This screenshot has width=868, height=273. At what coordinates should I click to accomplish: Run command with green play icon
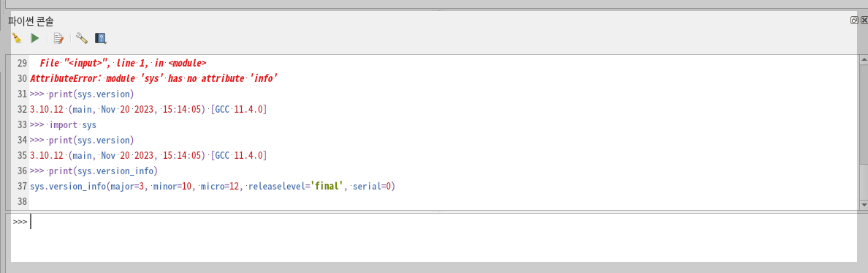coord(35,38)
